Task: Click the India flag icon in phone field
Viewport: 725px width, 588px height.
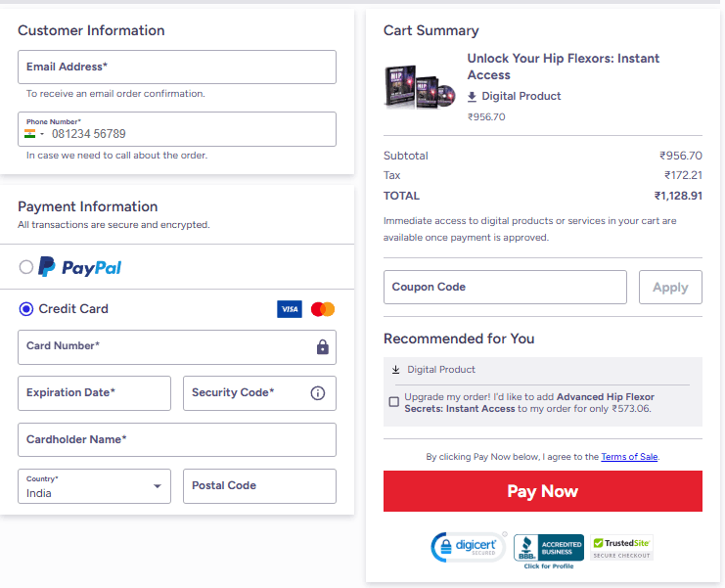Action: click(29, 134)
